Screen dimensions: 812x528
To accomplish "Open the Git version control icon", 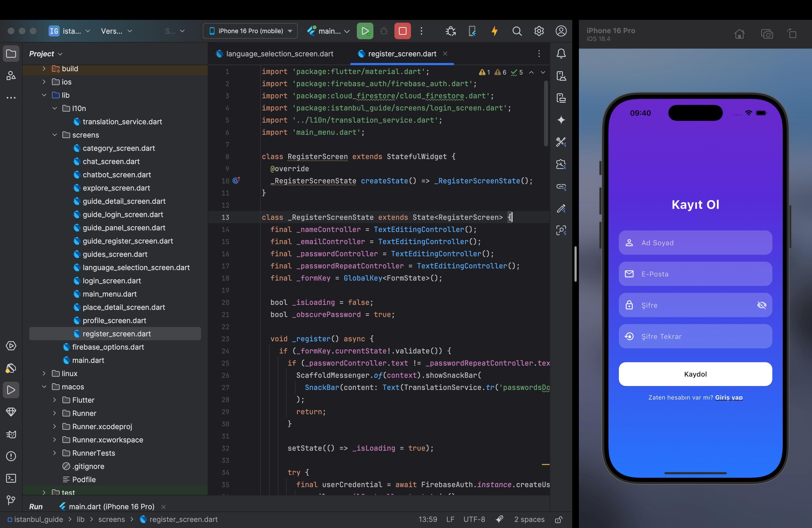I will [x=11, y=500].
